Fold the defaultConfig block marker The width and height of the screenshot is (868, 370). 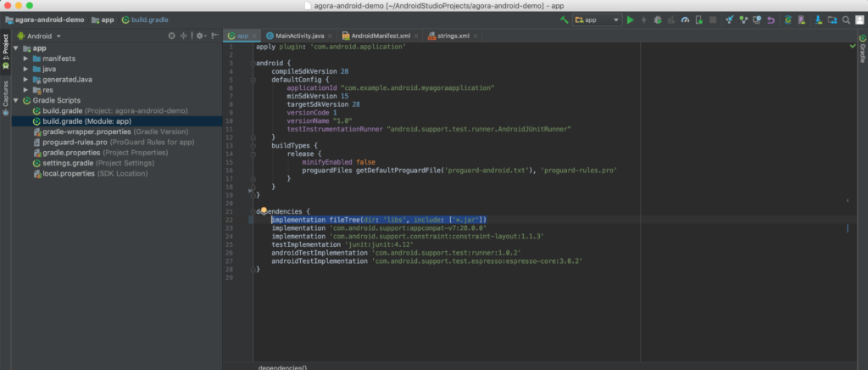(x=253, y=80)
